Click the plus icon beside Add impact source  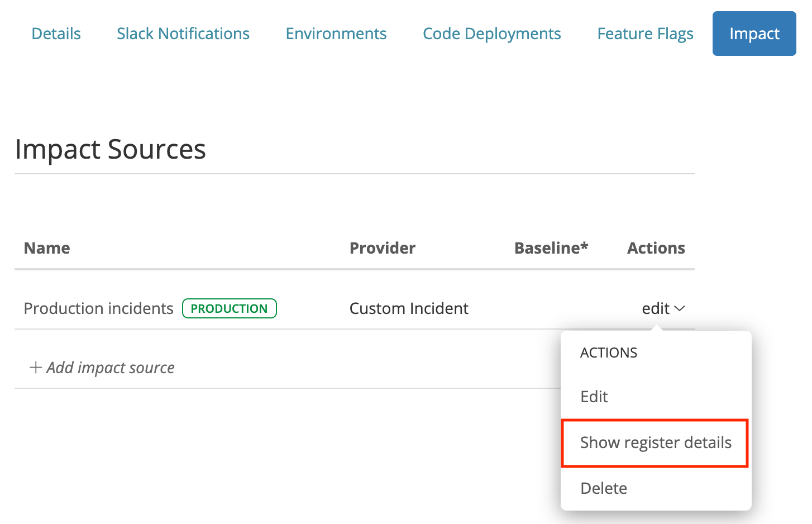(36, 368)
